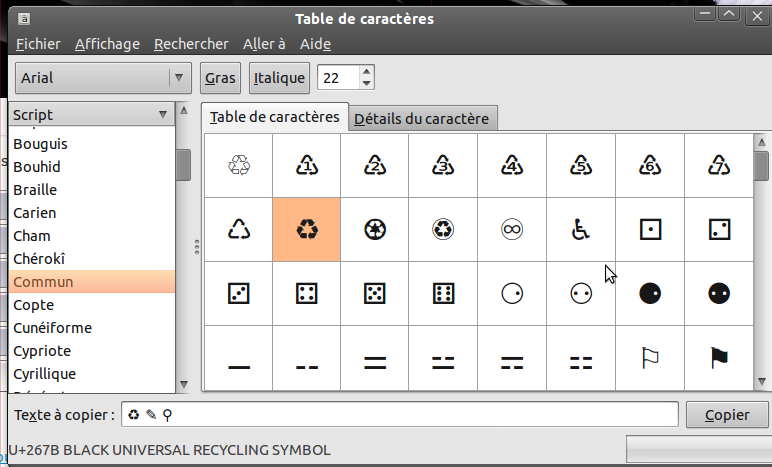Select the black flag character

pyautogui.click(x=718, y=357)
